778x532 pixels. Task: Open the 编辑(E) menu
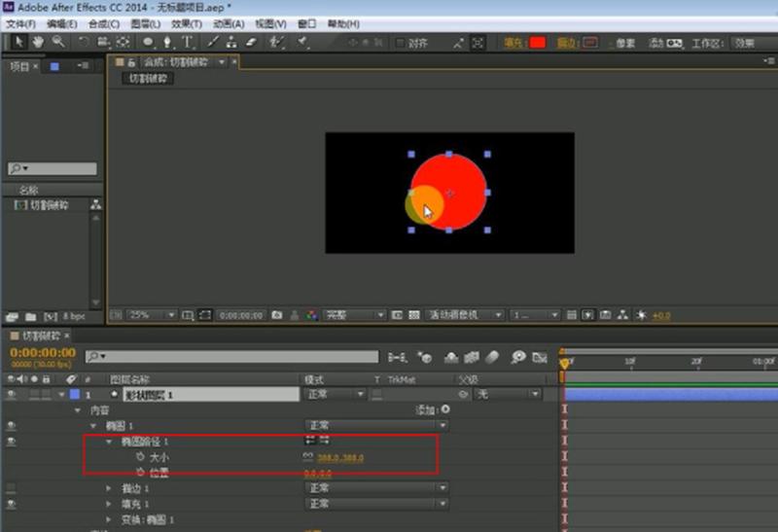[x=62, y=23]
